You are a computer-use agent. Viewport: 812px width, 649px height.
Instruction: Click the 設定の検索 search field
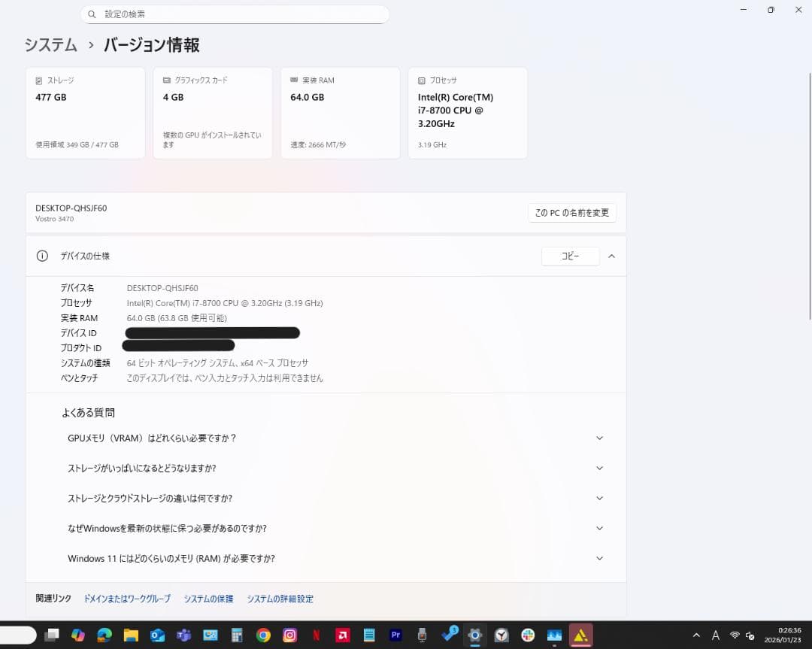click(x=235, y=14)
